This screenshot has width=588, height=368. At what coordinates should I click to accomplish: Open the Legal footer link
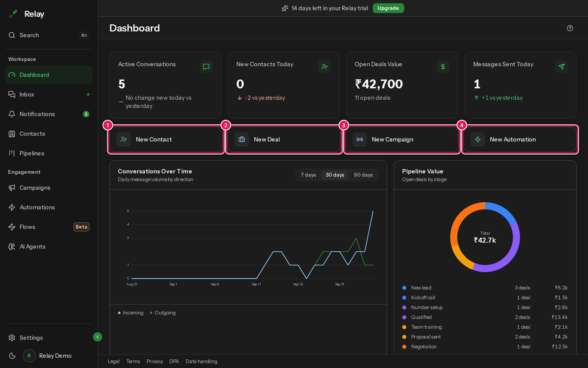click(114, 361)
